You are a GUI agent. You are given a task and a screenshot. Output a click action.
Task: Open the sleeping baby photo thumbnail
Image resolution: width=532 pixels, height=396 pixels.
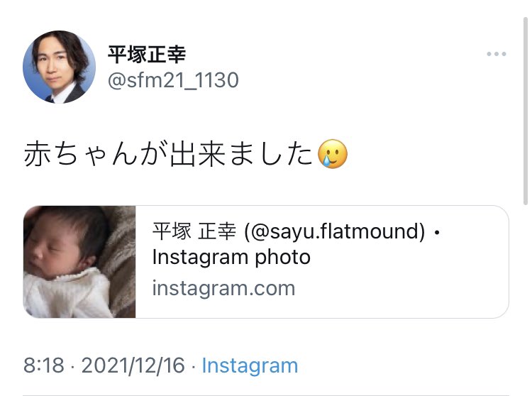click(x=79, y=262)
